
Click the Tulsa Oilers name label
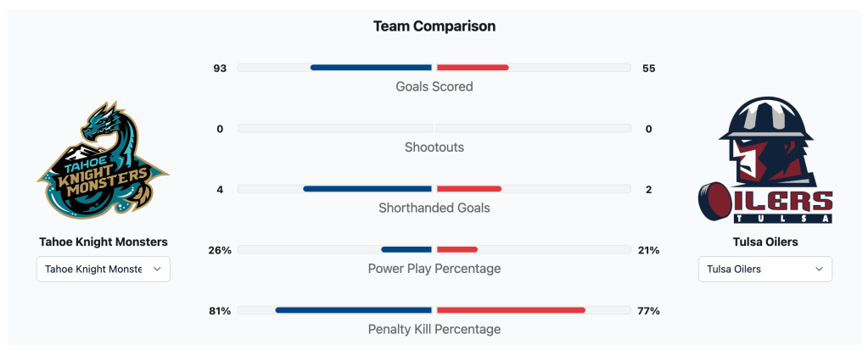pyautogui.click(x=764, y=242)
